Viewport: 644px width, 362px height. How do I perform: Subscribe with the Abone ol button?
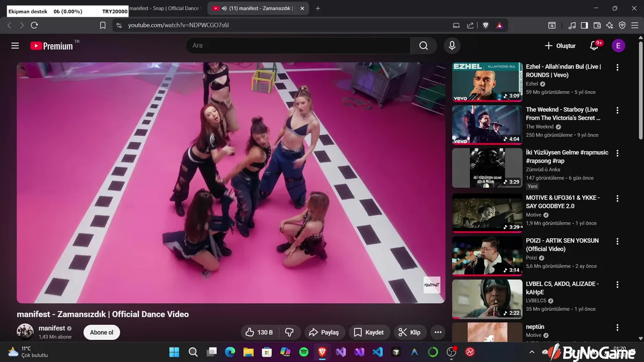click(102, 332)
